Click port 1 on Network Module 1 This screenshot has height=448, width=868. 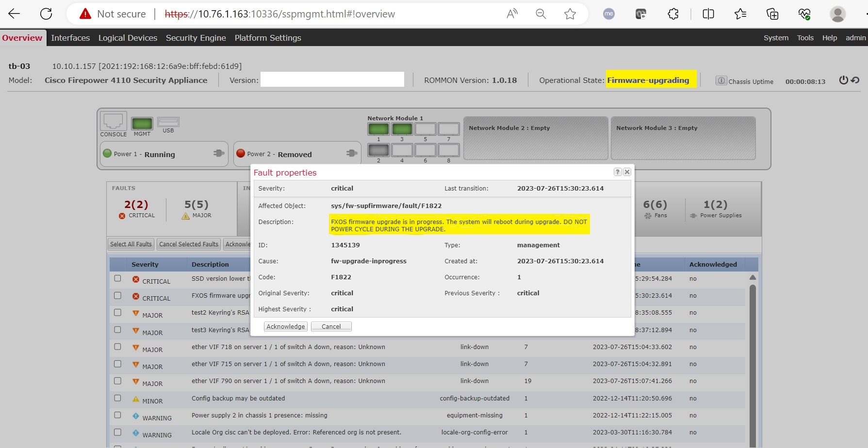(x=378, y=129)
